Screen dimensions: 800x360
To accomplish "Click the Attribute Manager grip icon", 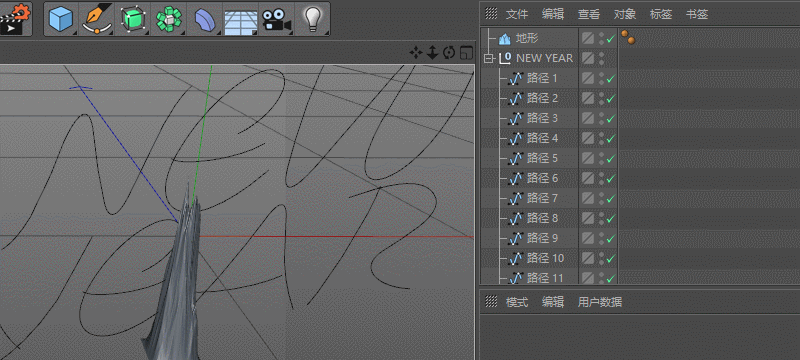I will (491, 301).
